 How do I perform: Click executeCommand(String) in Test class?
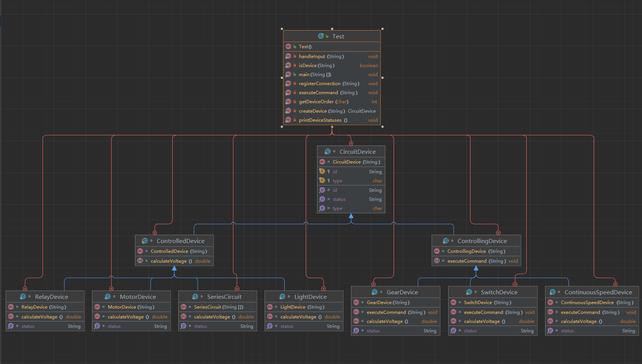332,92
